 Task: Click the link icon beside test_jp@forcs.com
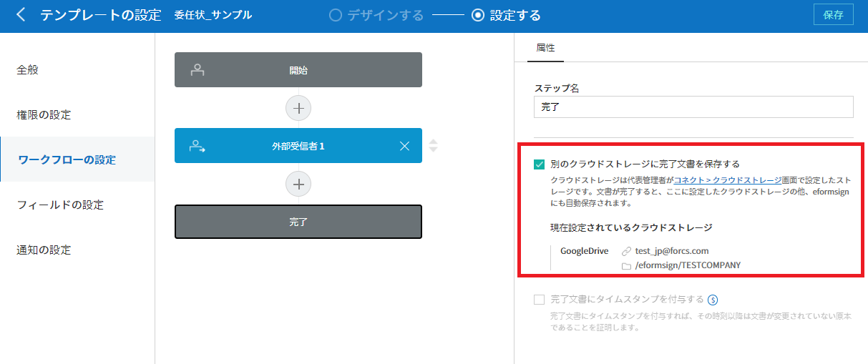pos(626,251)
